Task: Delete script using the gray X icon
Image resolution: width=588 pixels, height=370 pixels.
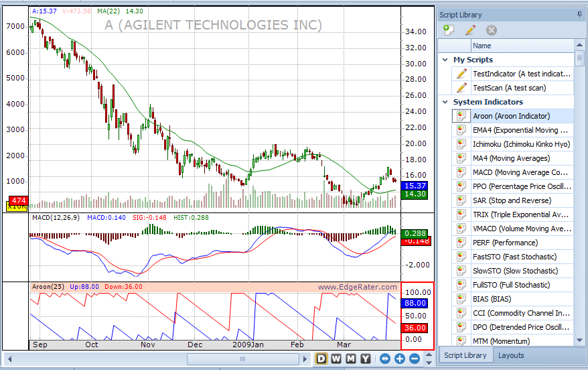Action: tap(492, 30)
